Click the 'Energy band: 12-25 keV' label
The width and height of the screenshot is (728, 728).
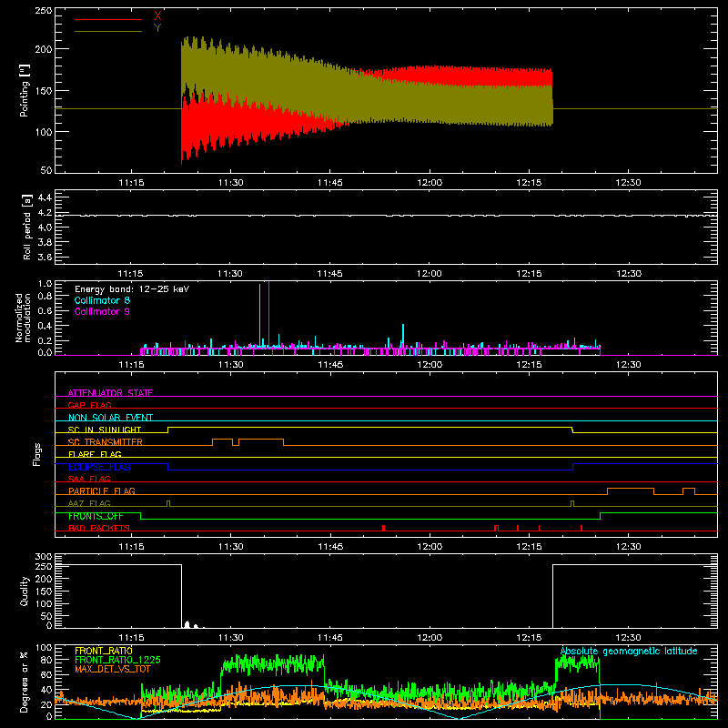pos(132,289)
